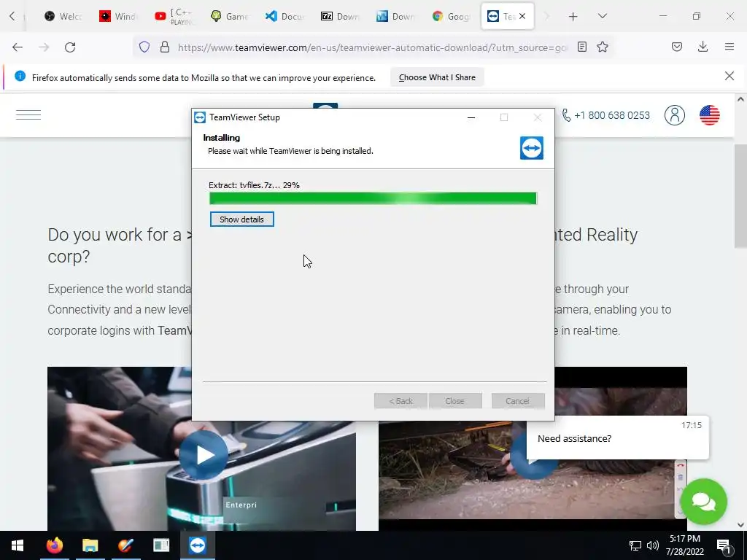This screenshot has height=560, width=747.
Task: Open the Windows Start menu
Action: tap(18, 545)
